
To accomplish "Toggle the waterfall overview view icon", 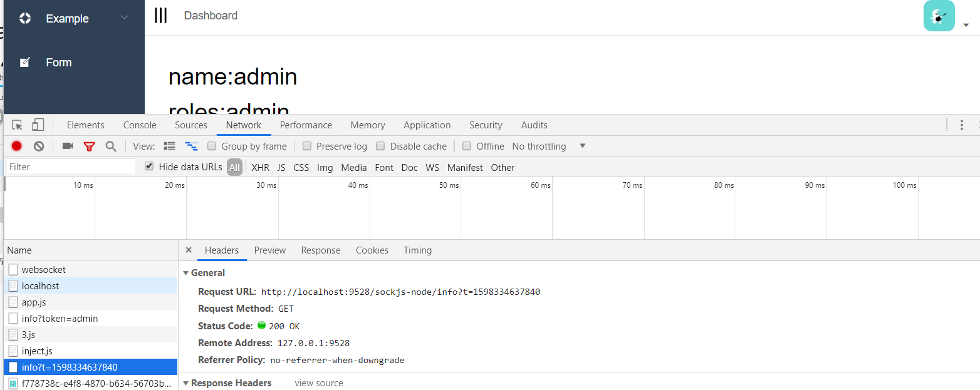I will click(x=191, y=146).
